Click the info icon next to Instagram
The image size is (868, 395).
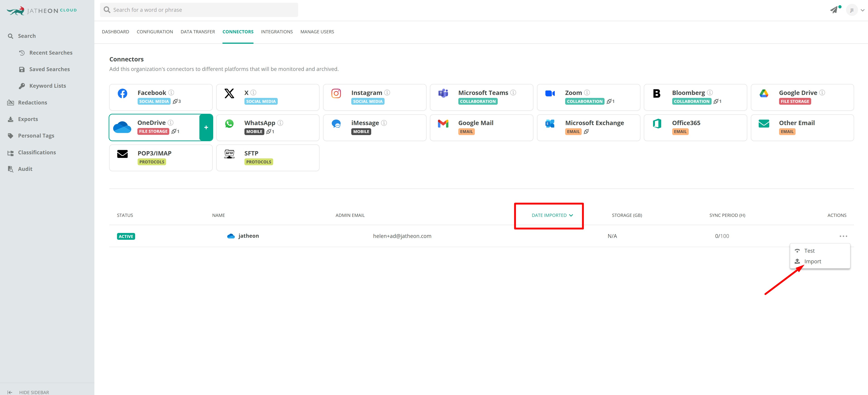click(387, 92)
